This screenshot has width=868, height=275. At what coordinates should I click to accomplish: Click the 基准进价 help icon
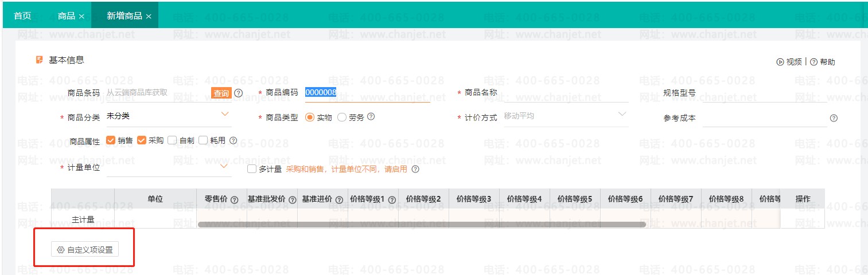coord(339,200)
